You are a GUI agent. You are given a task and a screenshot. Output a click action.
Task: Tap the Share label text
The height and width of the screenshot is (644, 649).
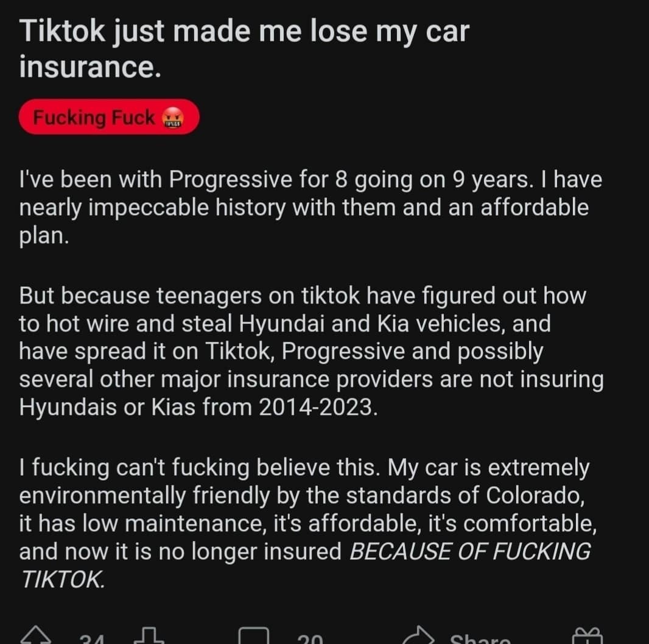479,639
